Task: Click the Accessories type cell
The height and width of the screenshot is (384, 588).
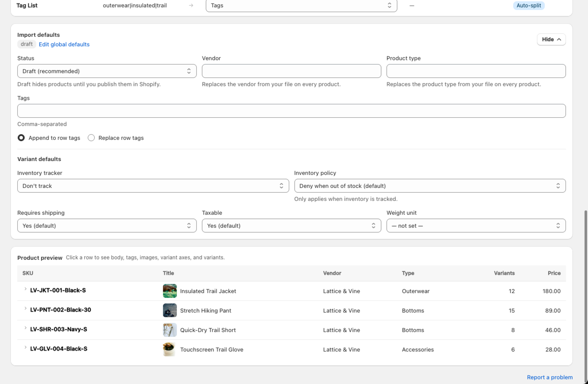Action: coord(418,349)
